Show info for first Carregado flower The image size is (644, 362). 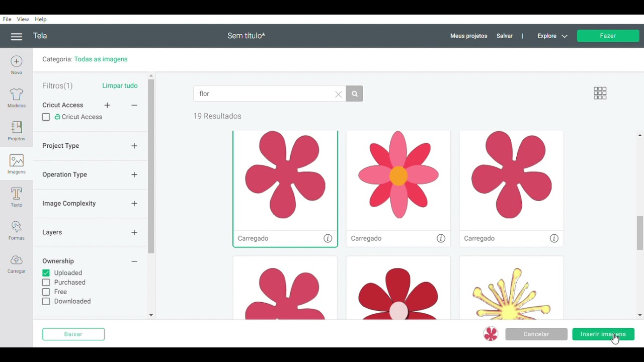coord(328,238)
